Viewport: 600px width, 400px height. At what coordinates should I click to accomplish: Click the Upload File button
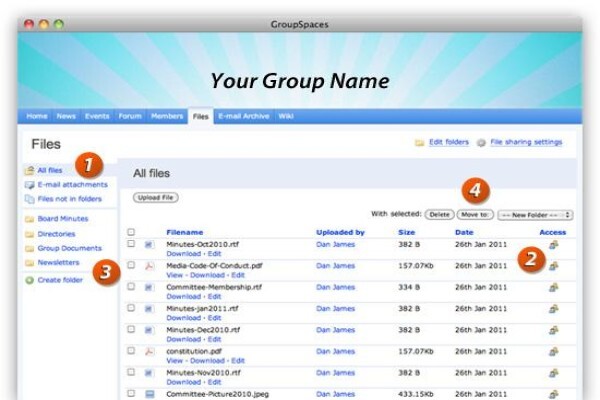156,198
